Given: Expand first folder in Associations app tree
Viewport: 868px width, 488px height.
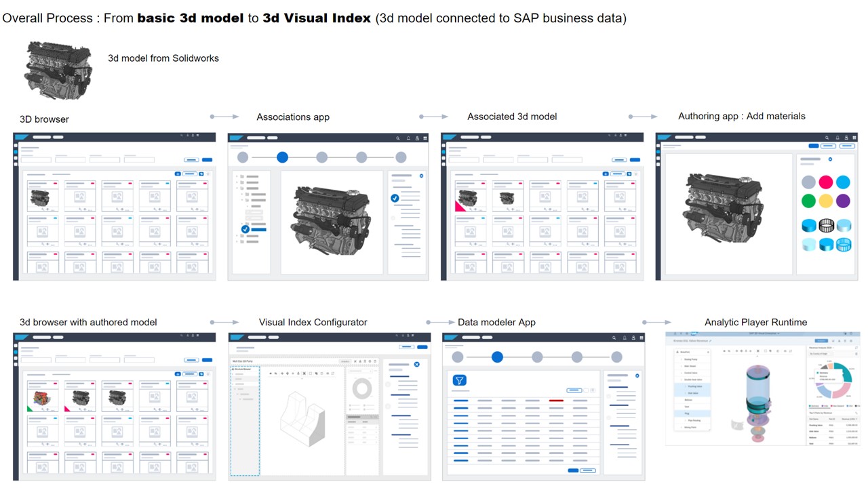Looking at the screenshot, I should point(237,177).
